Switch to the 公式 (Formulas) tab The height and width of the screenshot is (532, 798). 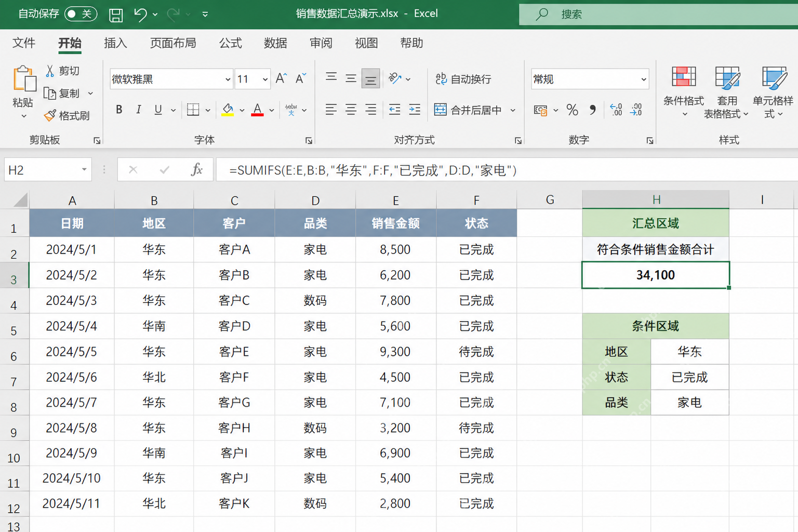[x=230, y=43]
